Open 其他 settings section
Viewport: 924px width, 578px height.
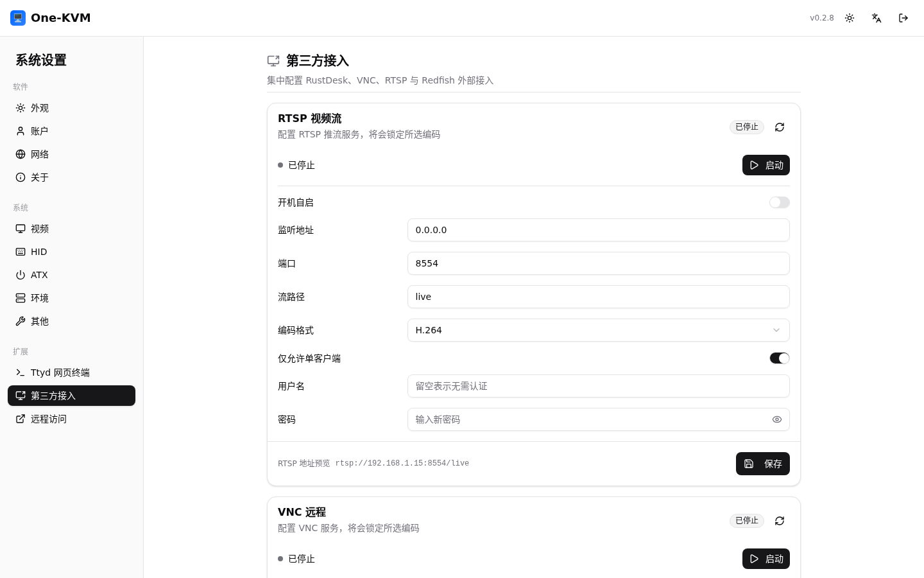click(71, 321)
